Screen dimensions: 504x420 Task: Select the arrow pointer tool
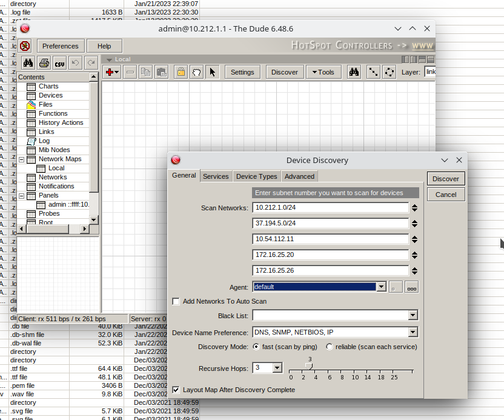(212, 72)
